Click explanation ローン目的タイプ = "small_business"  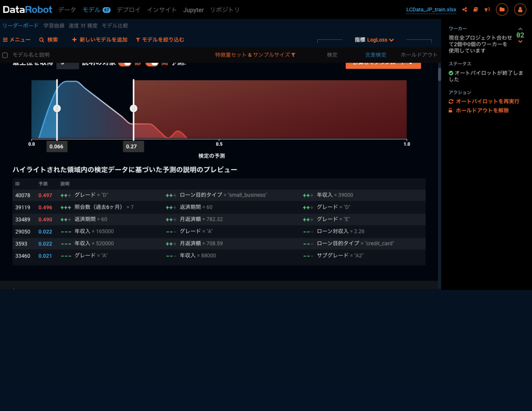(223, 195)
